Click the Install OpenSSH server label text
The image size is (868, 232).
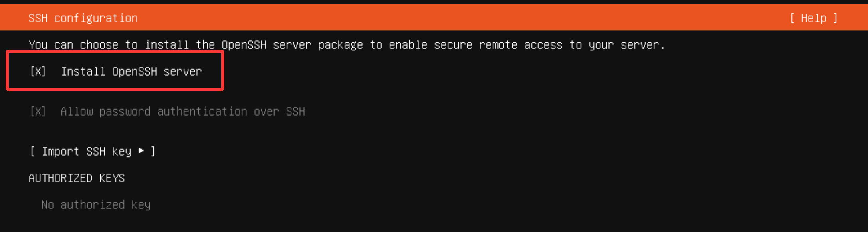point(131,72)
